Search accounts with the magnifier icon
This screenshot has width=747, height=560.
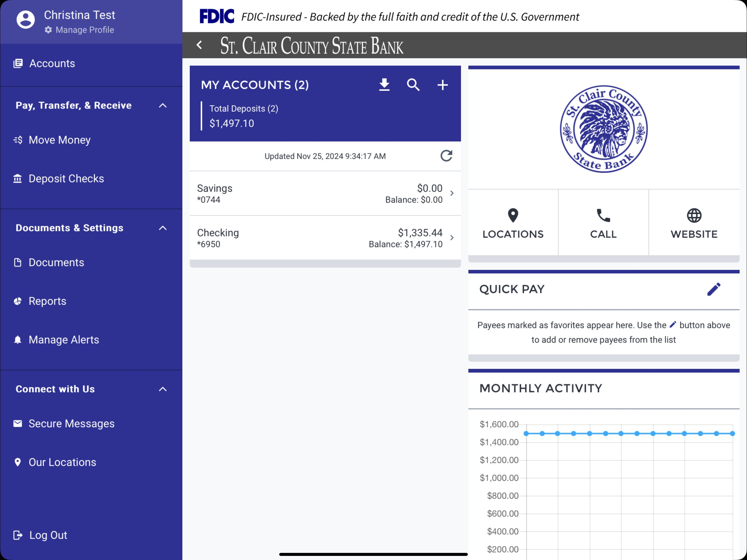tap(413, 85)
